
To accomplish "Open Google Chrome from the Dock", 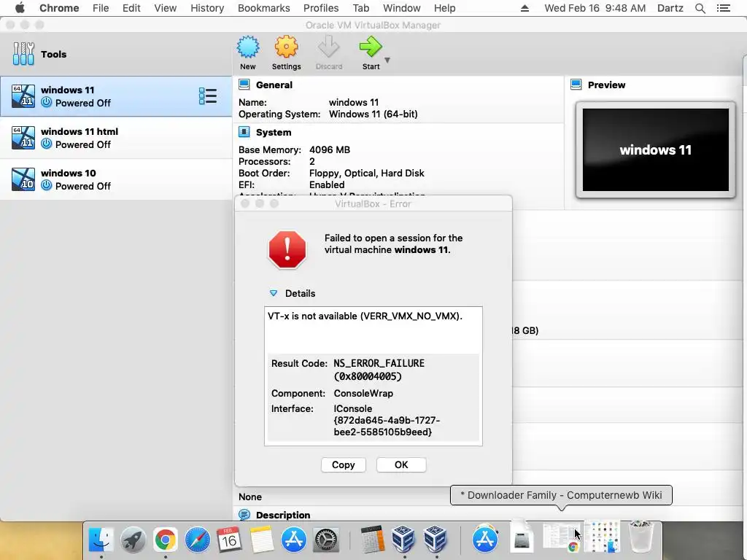I will click(x=165, y=540).
